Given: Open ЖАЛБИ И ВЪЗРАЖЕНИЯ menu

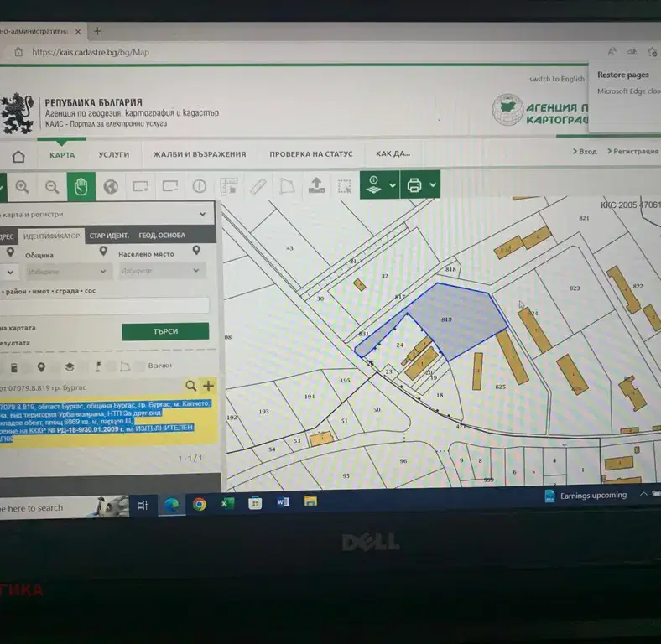Looking at the screenshot, I should [200, 154].
